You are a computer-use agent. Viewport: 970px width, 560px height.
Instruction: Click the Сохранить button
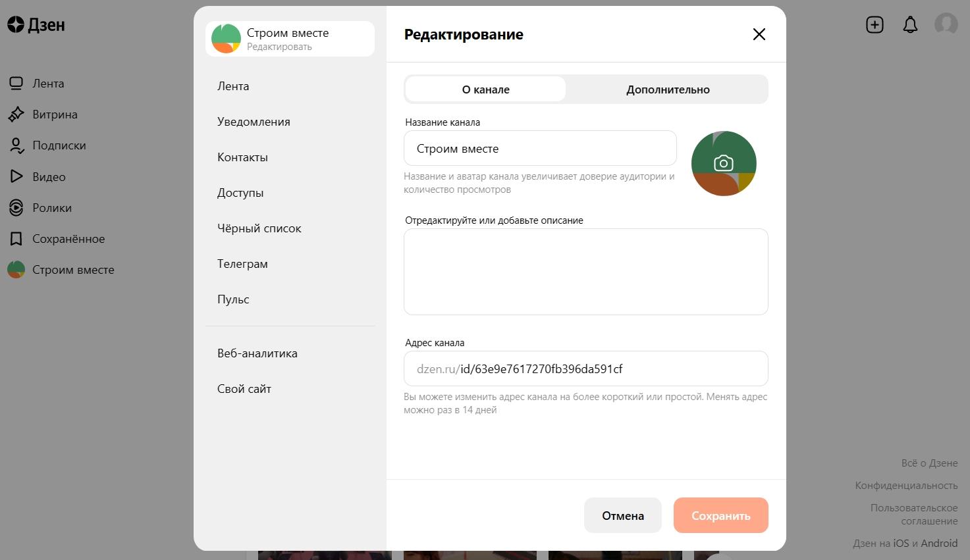tap(721, 515)
